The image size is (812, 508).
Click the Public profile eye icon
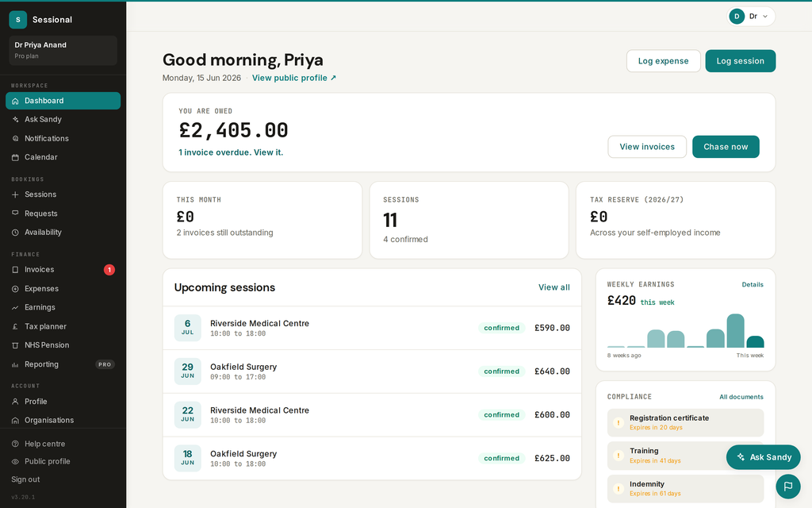(15, 461)
